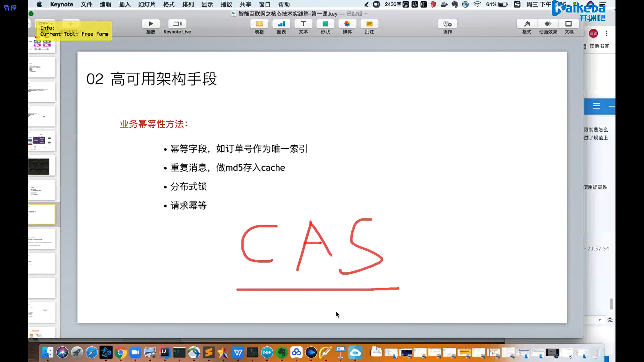This screenshot has height=362, width=644.
Task: Open the 插入 (Insert) menu
Action: tap(124, 4)
